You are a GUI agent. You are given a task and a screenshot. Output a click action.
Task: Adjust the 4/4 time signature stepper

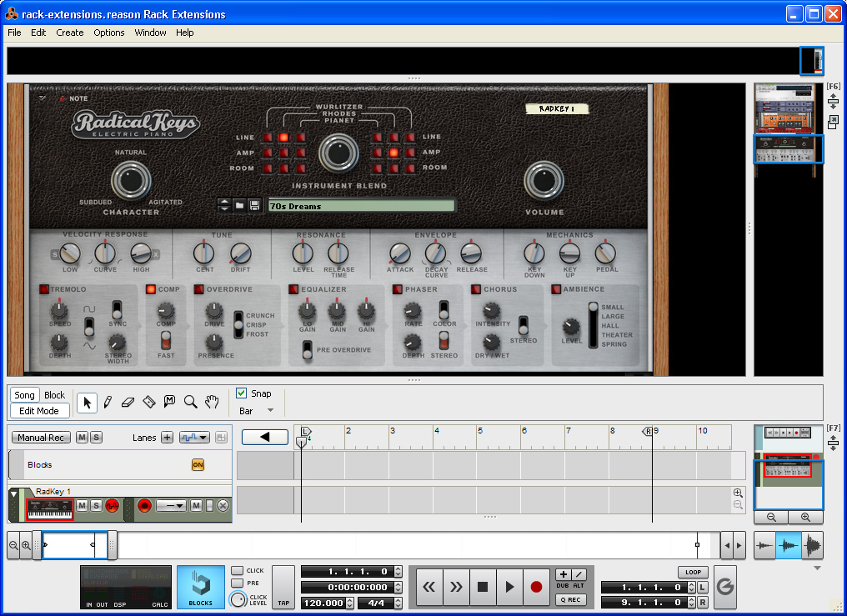pos(398,603)
